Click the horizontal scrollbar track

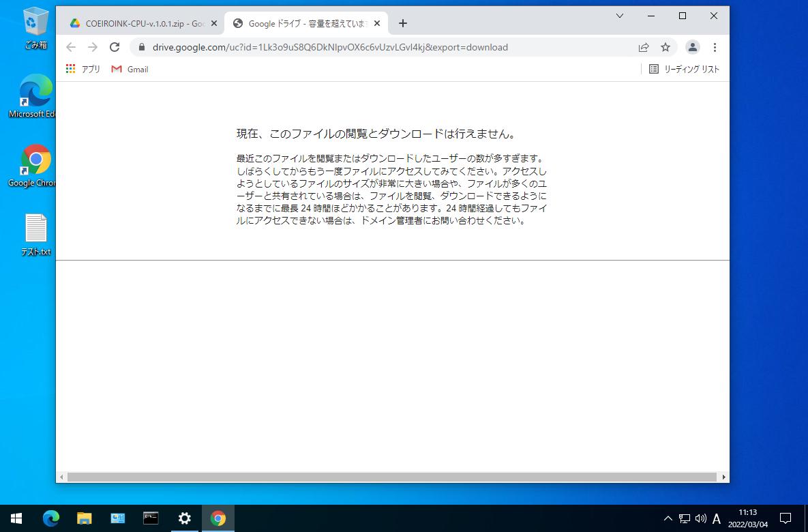[x=391, y=477]
